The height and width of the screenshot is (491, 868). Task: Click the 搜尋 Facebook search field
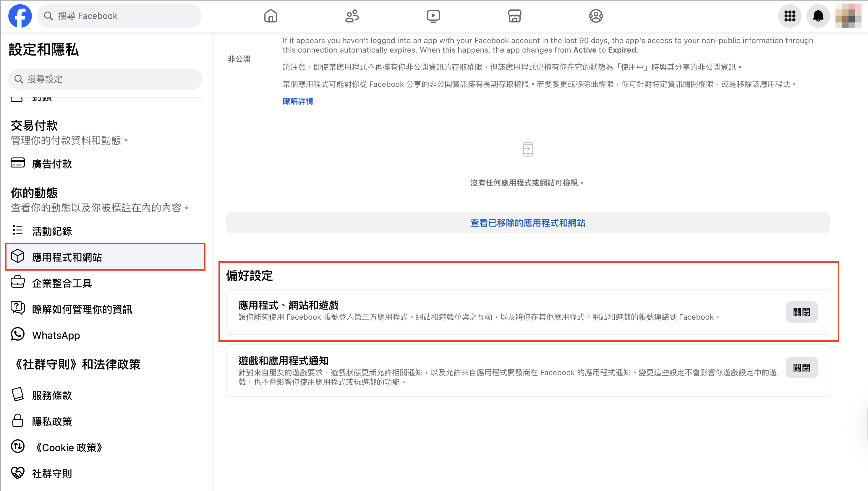[x=119, y=16]
